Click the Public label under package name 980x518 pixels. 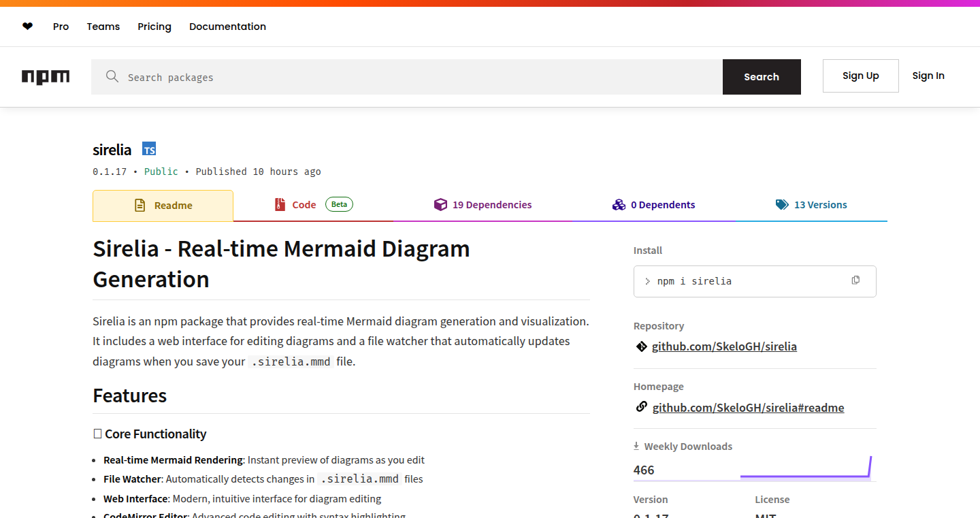click(x=161, y=172)
